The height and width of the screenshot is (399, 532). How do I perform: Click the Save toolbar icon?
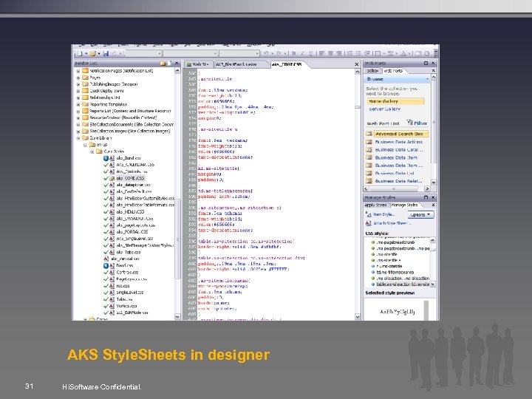pyautogui.click(x=106, y=53)
